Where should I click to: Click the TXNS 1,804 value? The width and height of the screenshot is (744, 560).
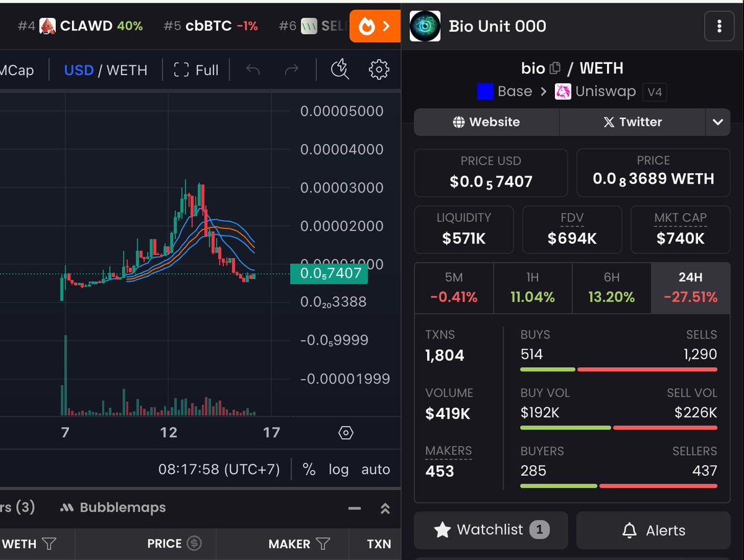(445, 356)
